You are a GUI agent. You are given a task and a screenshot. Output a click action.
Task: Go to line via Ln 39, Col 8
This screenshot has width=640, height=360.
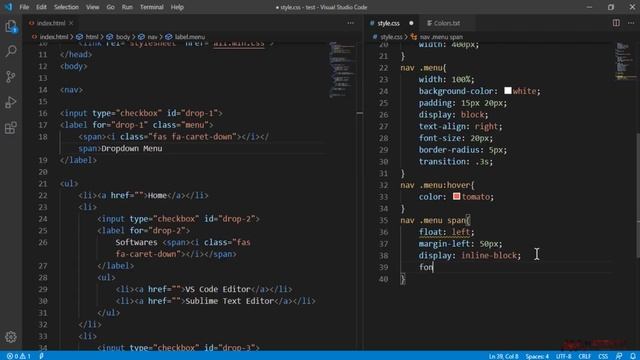coord(503,356)
